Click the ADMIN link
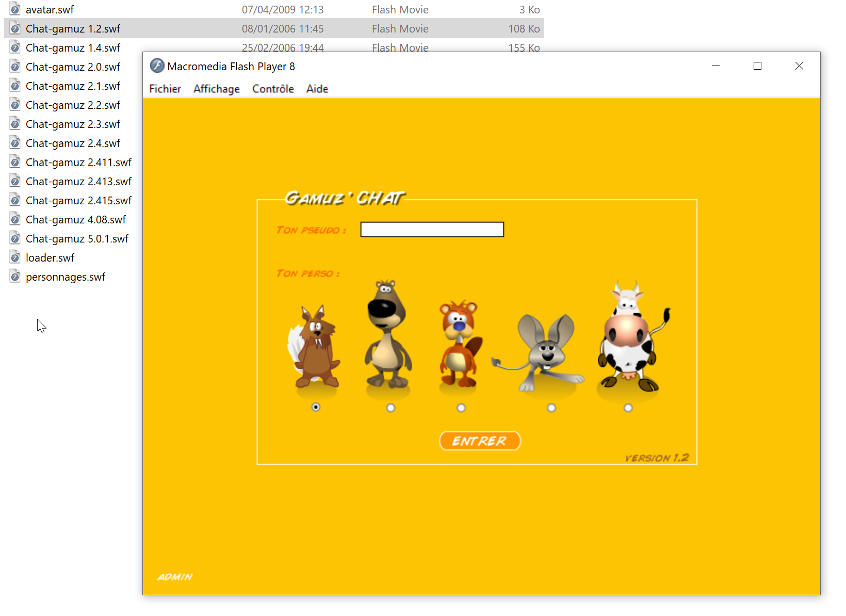The image size is (846, 616). [x=175, y=577]
